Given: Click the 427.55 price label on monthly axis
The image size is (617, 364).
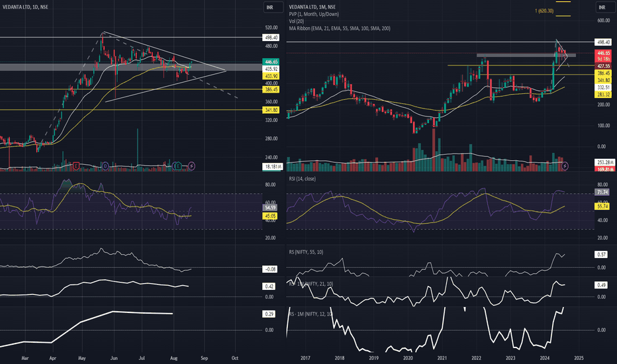Looking at the screenshot, I should pyautogui.click(x=604, y=66).
